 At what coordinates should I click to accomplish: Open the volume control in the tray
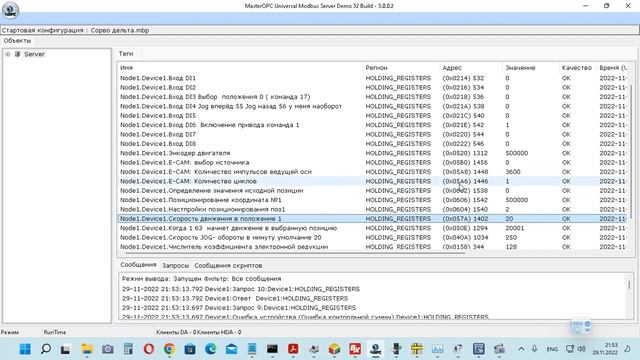pyautogui.click(x=582, y=349)
